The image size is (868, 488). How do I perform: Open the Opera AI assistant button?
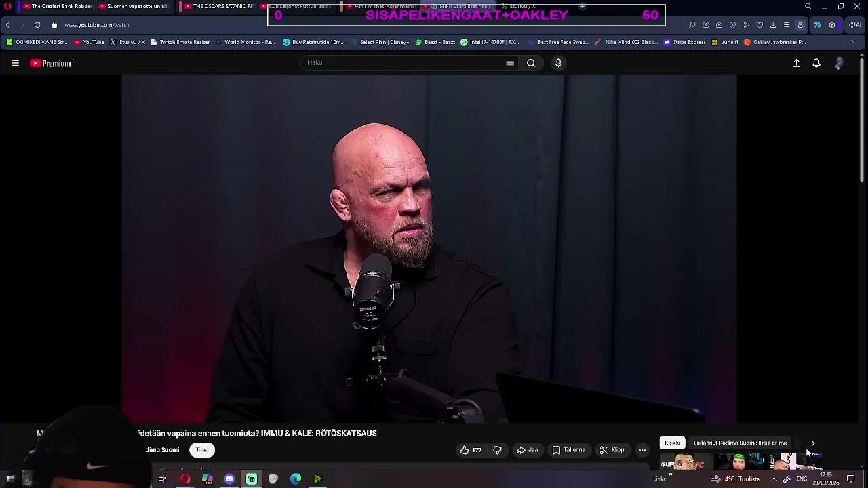854,25
